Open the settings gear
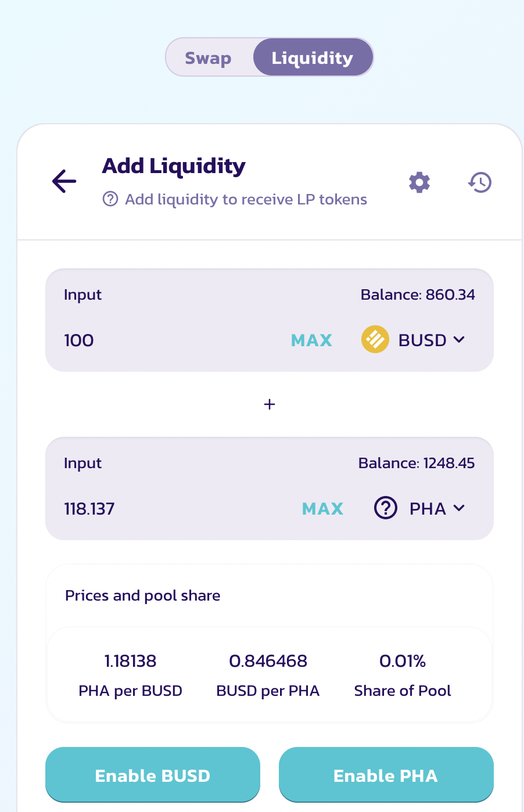 click(419, 182)
